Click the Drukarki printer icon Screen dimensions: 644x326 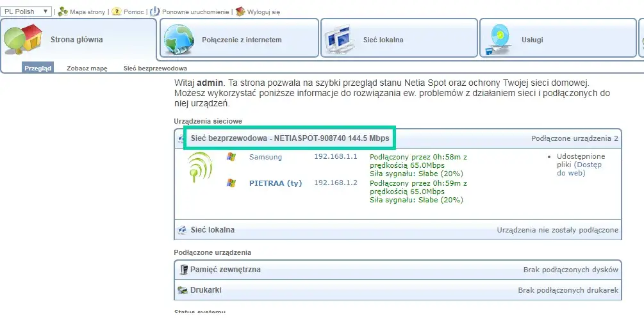click(x=183, y=290)
